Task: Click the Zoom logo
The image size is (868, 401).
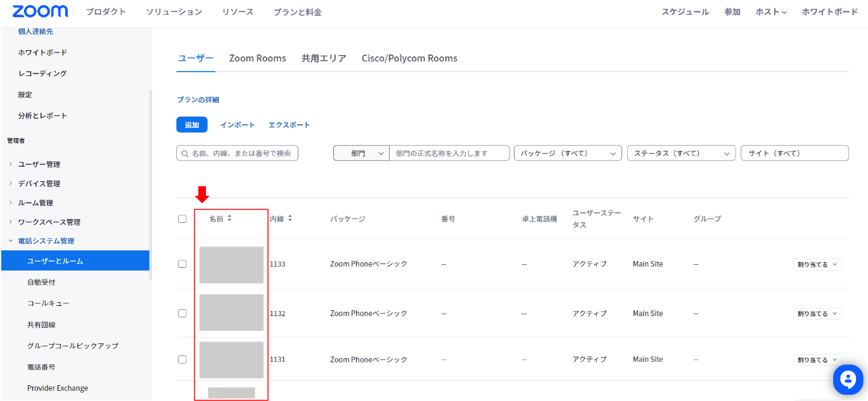Action: tap(40, 11)
